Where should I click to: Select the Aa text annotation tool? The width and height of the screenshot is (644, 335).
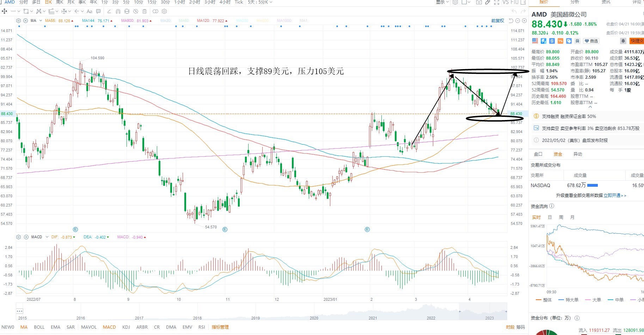90,11
